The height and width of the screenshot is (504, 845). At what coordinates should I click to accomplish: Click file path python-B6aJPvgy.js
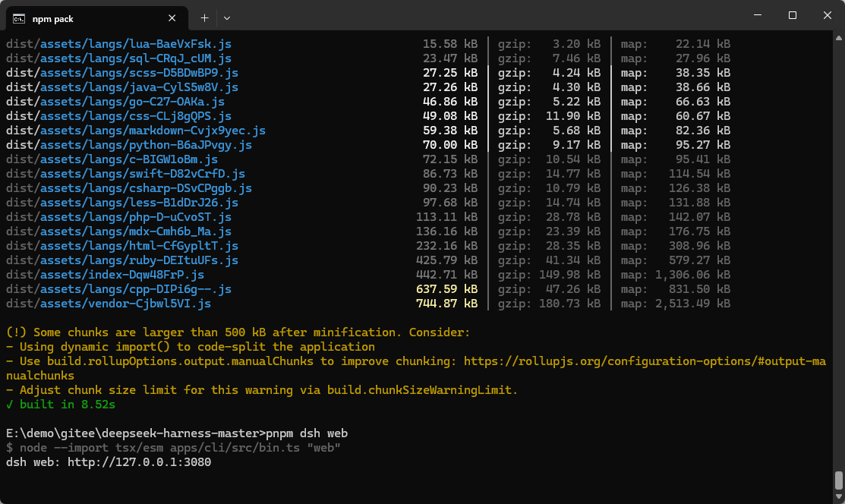129,145
